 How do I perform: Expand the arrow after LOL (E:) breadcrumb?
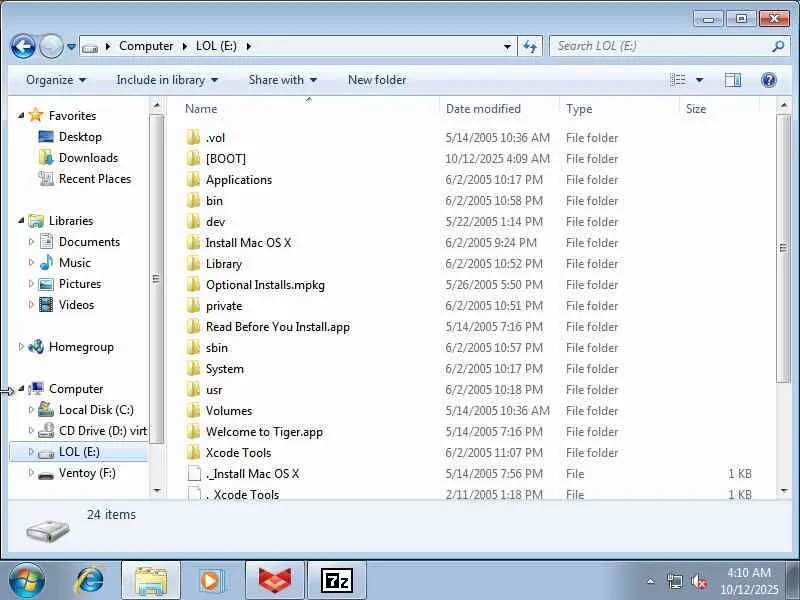248,46
